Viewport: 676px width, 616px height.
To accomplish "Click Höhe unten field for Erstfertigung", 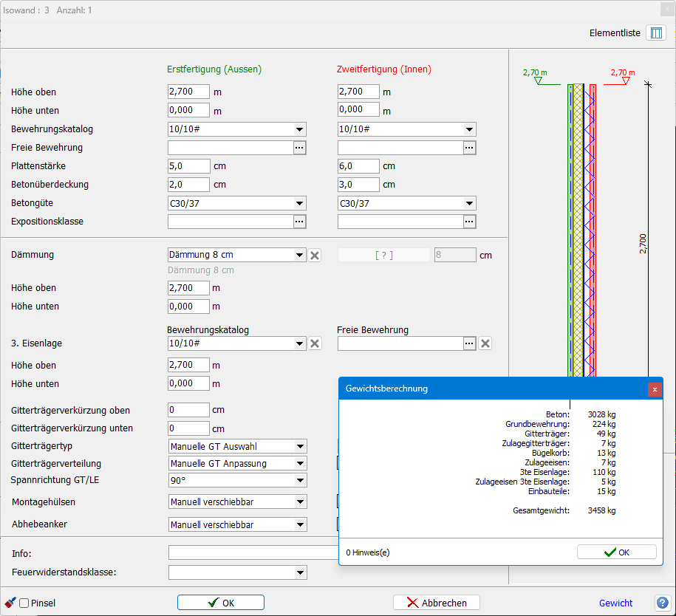I will [x=188, y=110].
